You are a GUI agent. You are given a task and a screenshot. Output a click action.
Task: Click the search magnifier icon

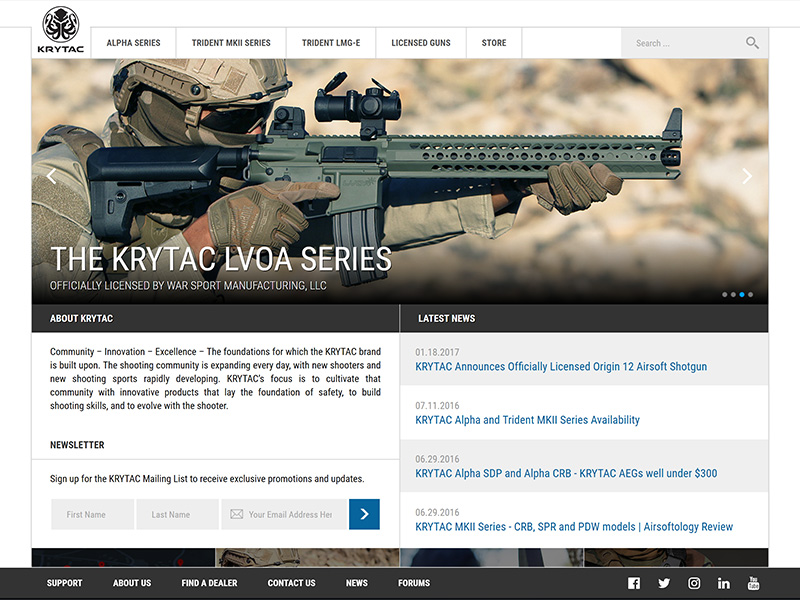[752, 43]
